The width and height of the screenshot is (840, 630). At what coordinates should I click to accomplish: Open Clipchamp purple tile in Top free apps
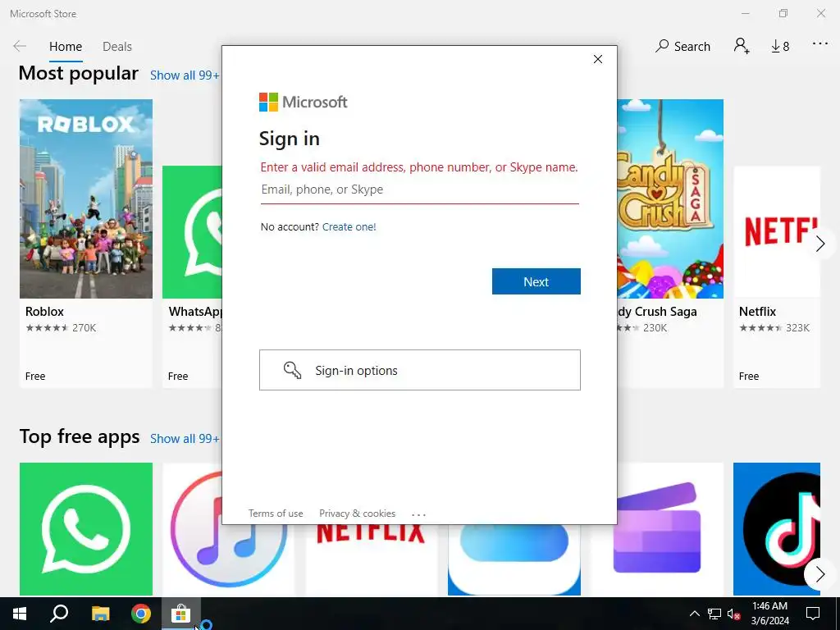tap(657, 529)
